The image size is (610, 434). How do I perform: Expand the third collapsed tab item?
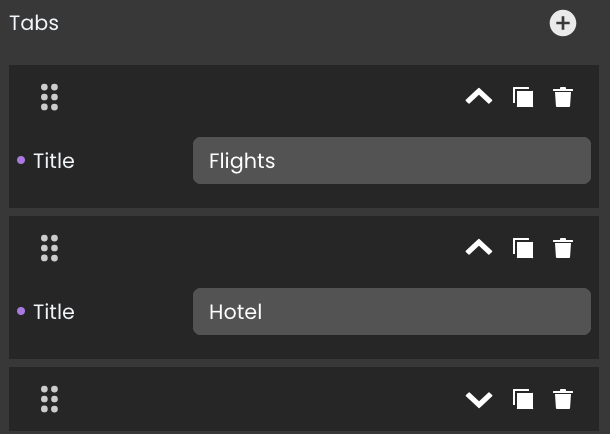coord(479,400)
